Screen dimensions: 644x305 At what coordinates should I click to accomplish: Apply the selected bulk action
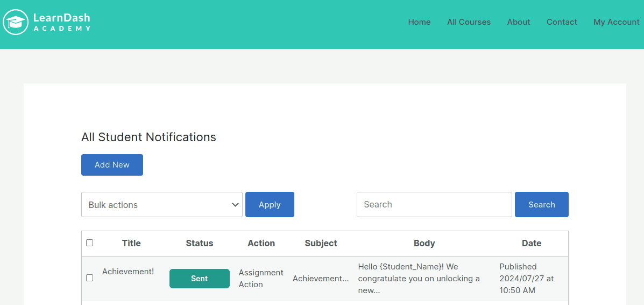coord(270,205)
